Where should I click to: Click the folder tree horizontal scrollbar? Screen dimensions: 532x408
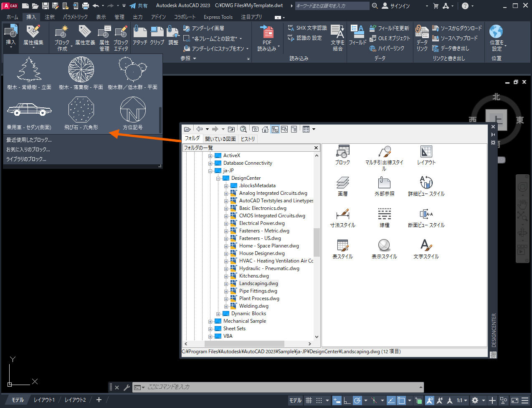coord(244,344)
